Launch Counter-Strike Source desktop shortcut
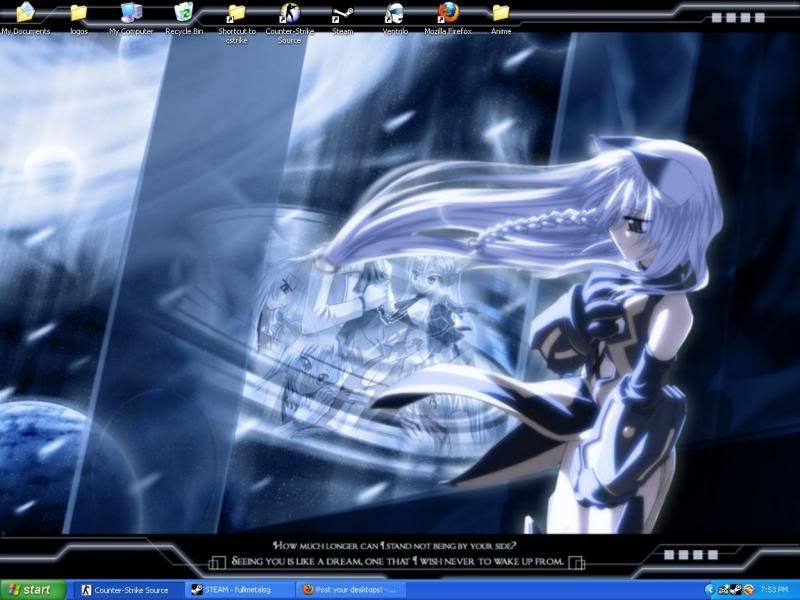The width and height of the screenshot is (800, 600). click(289, 22)
